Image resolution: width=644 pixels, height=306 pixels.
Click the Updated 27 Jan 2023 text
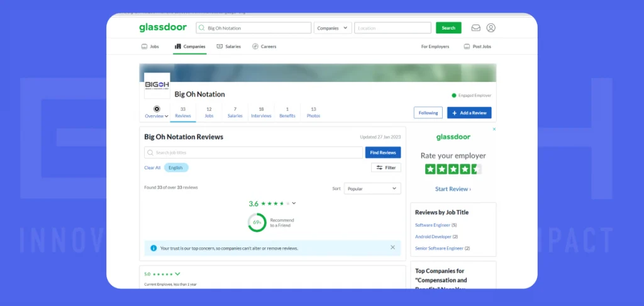coord(380,137)
